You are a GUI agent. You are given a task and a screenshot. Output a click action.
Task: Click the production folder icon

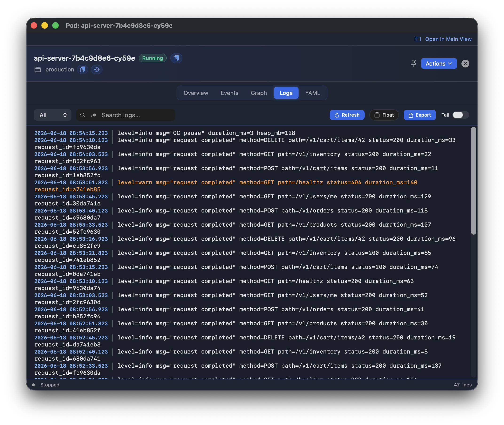pos(38,70)
